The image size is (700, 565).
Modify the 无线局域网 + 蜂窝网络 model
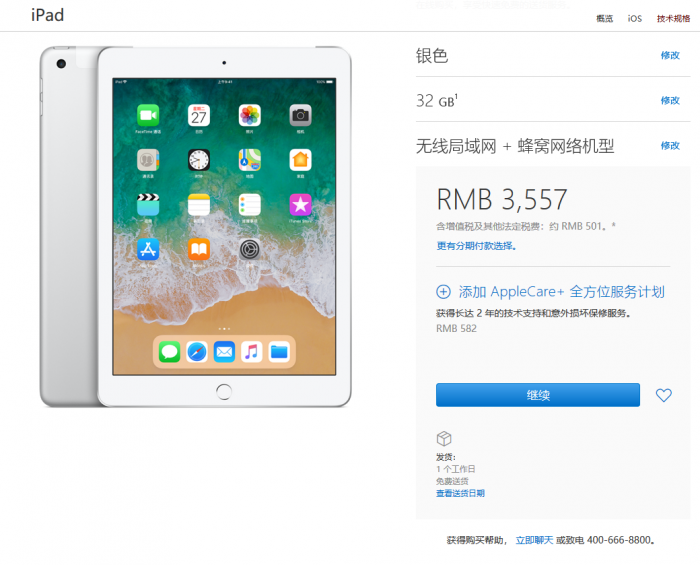point(670,145)
